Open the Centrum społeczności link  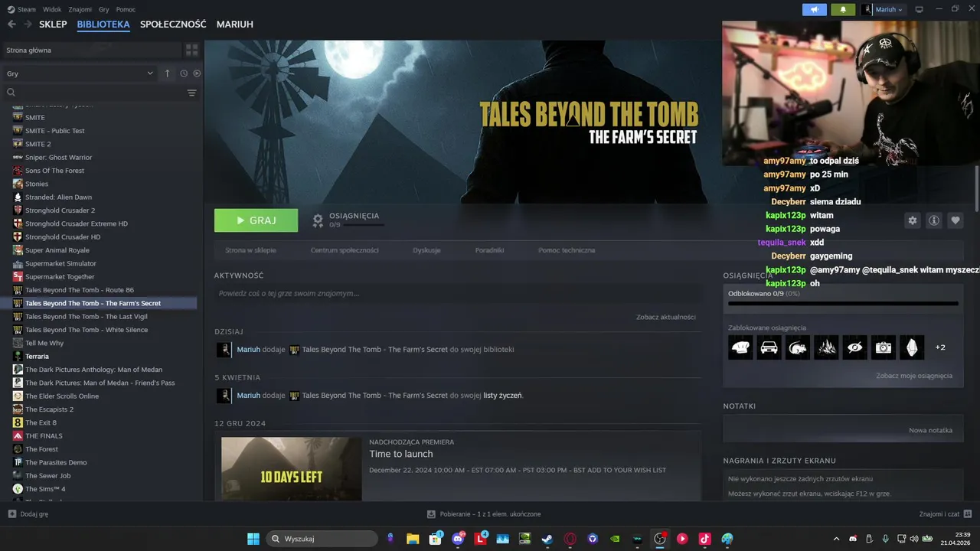345,250
